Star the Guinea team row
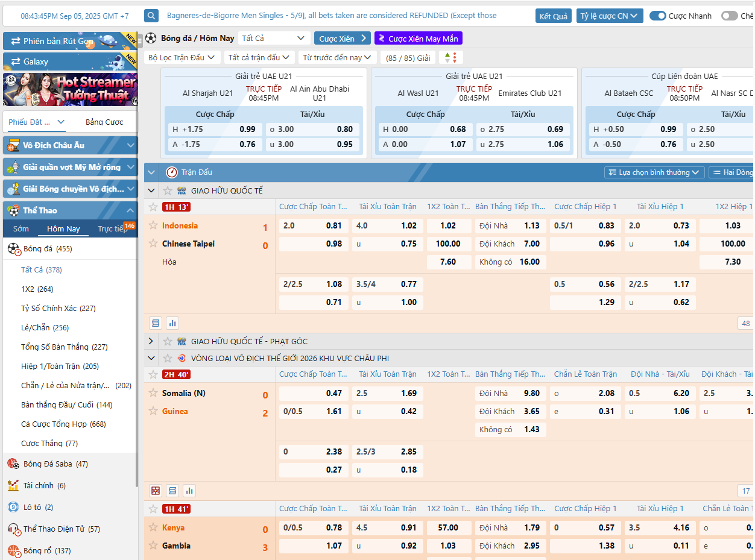The height and width of the screenshot is (560, 755). click(x=153, y=411)
